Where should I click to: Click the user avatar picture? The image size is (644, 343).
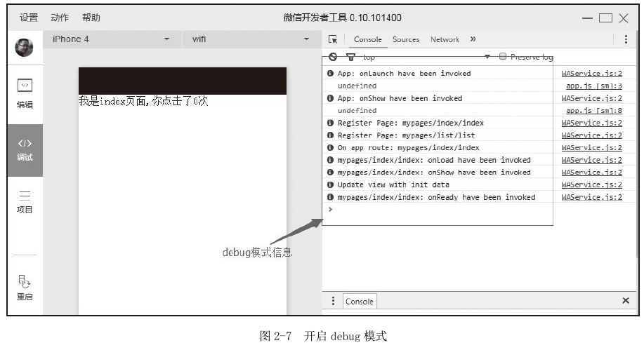coord(25,48)
